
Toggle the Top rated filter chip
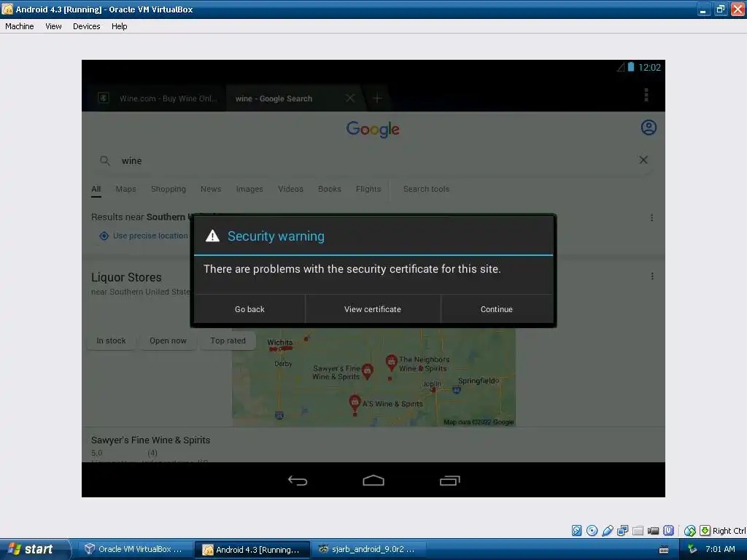tap(228, 341)
